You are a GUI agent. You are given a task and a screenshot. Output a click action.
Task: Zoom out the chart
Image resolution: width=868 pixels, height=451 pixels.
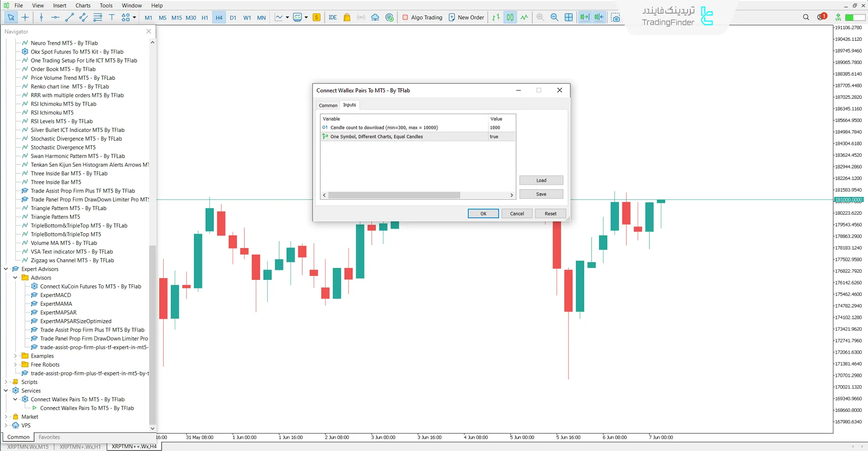pyautogui.click(x=554, y=17)
